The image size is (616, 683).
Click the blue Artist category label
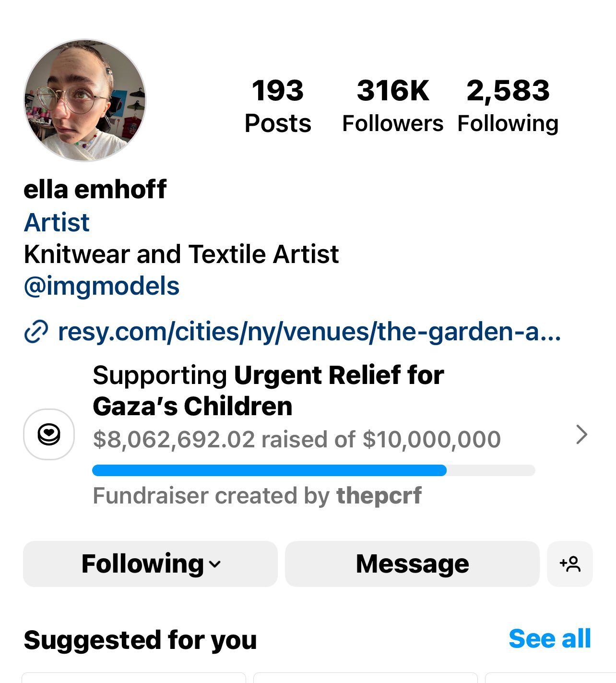click(x=57, y=223)
